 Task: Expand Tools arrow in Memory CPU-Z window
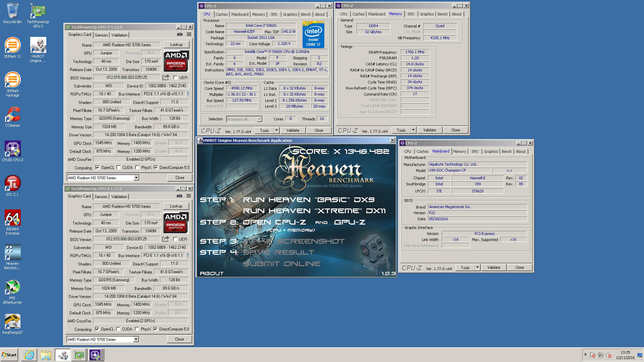click(414, 130)
